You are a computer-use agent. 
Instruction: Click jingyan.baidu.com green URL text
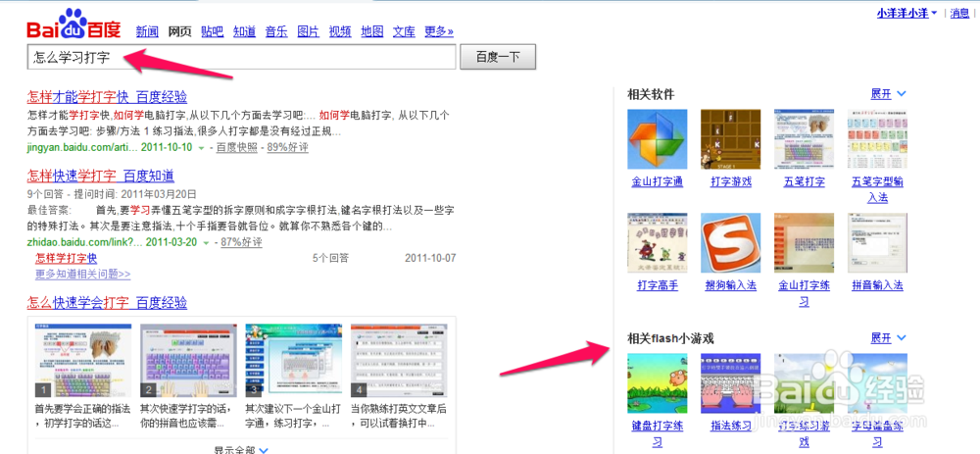tap(81, 148)
